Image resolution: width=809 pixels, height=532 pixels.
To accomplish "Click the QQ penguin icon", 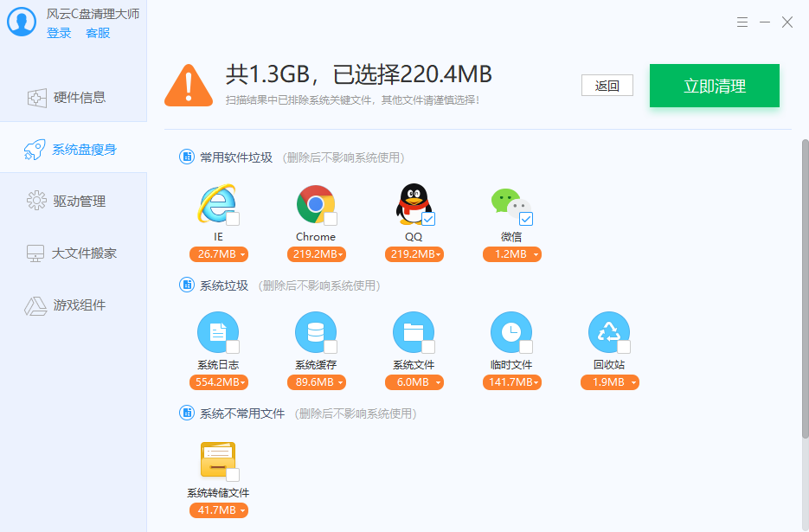I will point(414,204).
